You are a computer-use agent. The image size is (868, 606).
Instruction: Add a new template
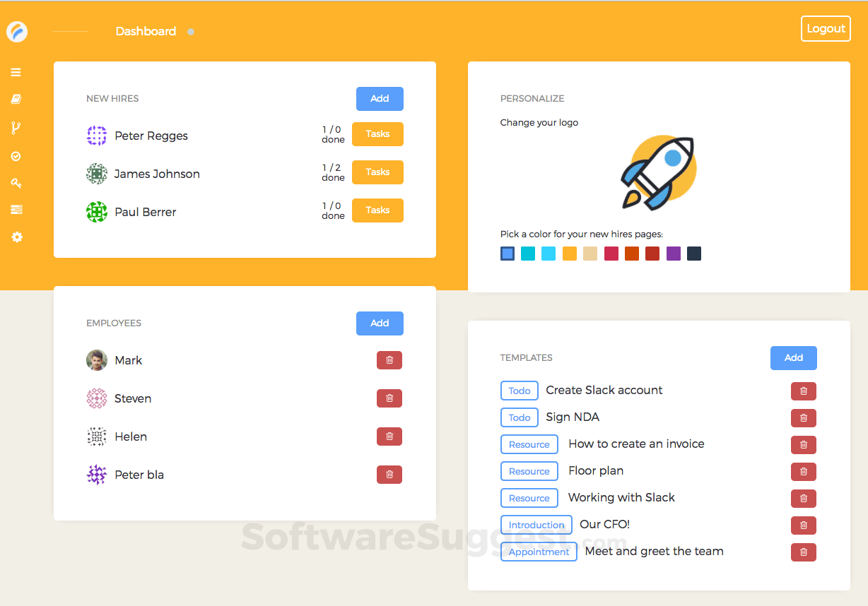tap(793, 358)
